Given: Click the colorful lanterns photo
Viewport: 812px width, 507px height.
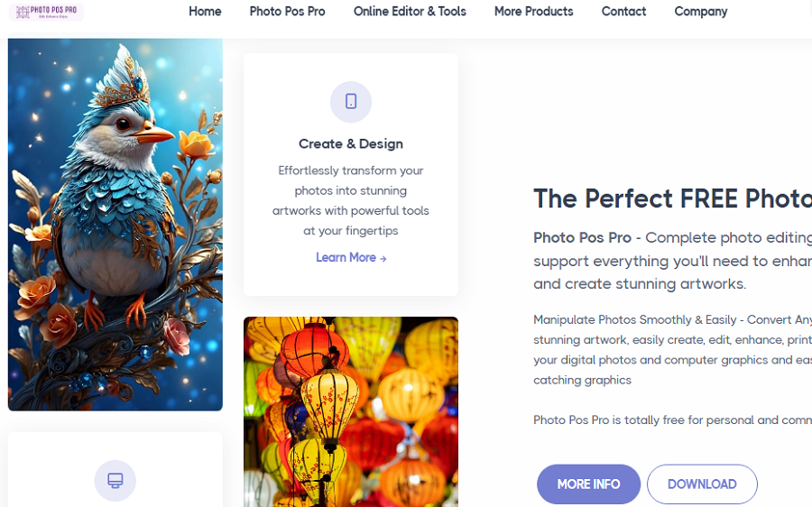Looking at the screenshot, I should [x=351, y=411].
